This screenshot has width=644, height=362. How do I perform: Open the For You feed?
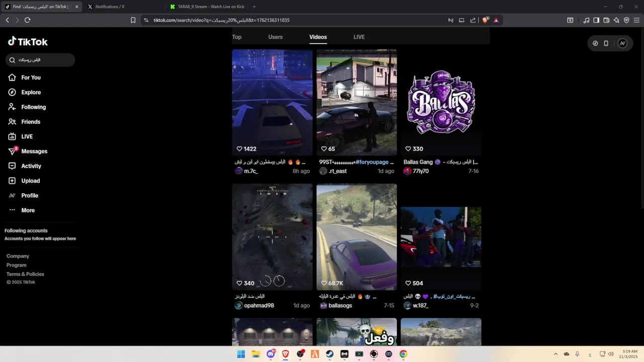(x=24, y=77)
